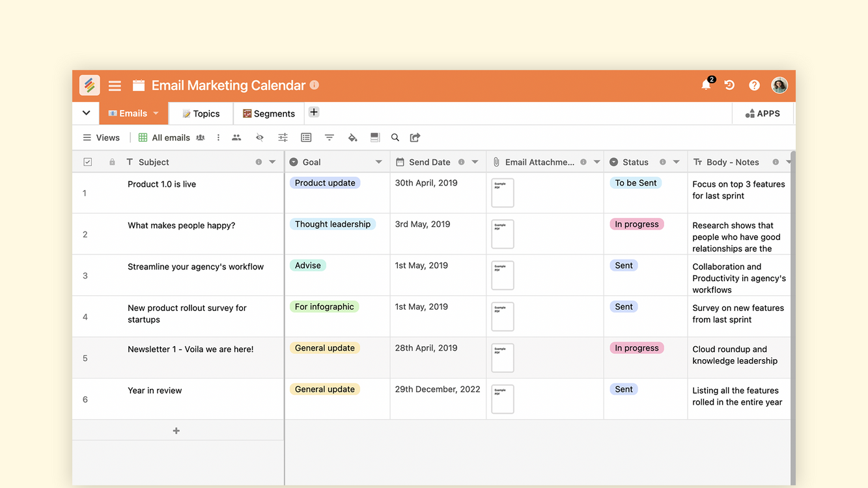
Task: Show Body - Notes column info icon
Action: 776,162
